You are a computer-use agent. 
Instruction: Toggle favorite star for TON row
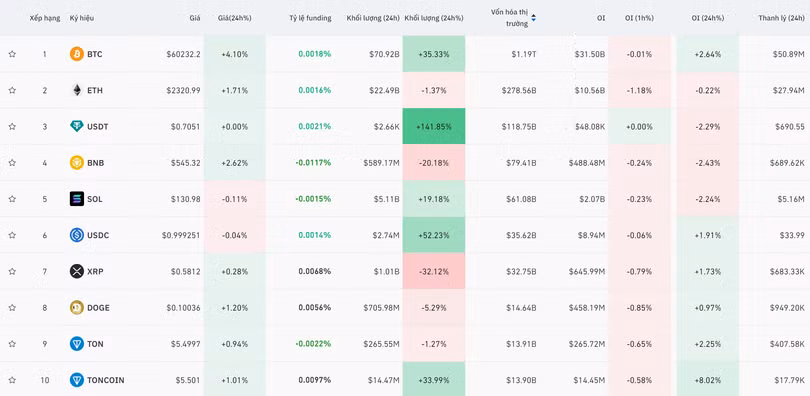12,344
